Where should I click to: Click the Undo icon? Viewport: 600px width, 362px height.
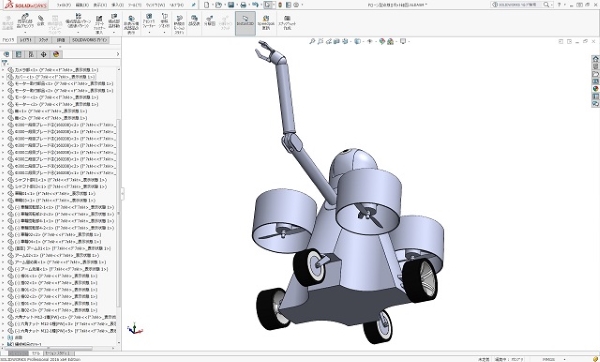pos(255,5)
